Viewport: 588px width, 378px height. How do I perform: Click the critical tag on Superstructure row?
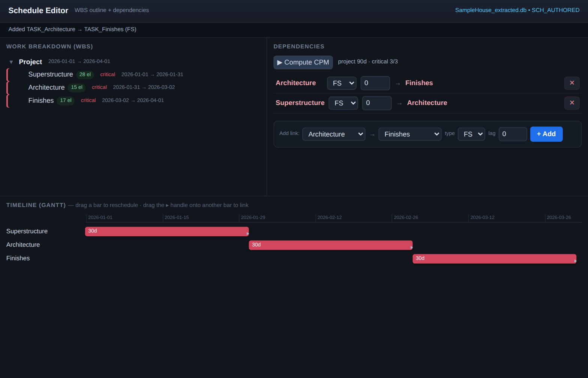108,75
